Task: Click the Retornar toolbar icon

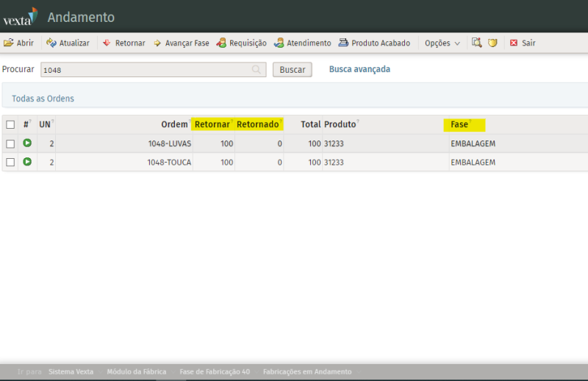Action: click(x=107, y=43)
